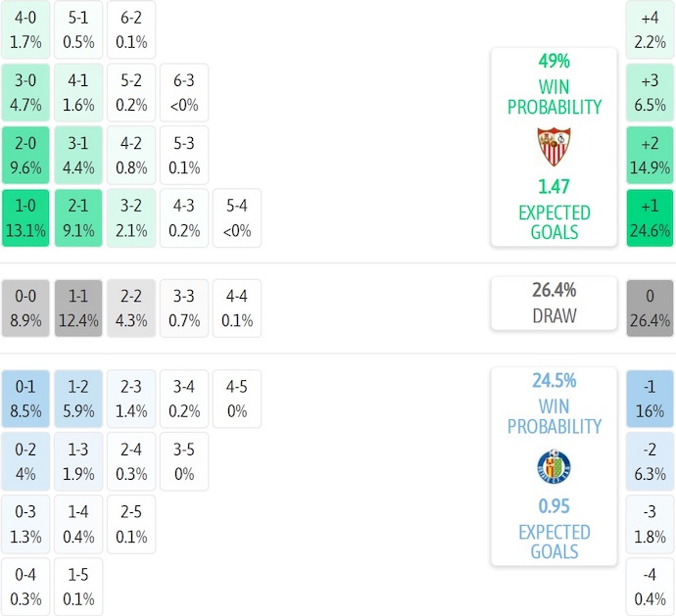Click the Getafe club crest icon
The height and width of the screenshot is (616, 676).
(554, 466)
